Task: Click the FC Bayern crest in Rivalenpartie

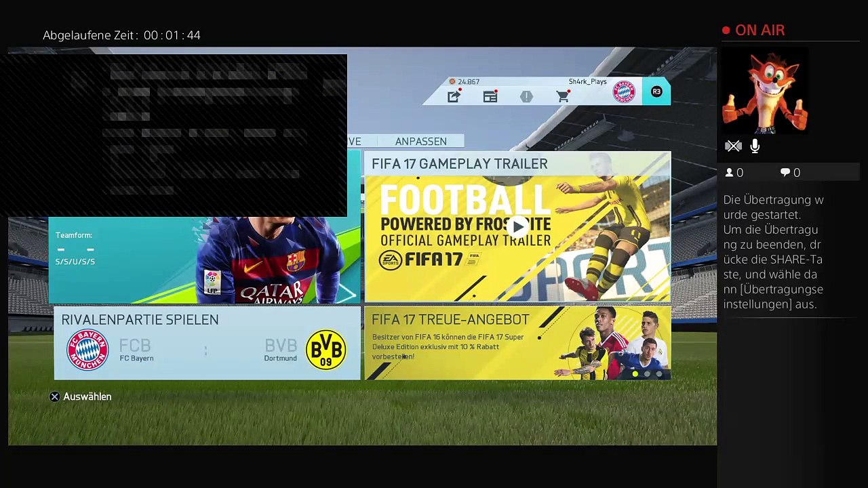Action: tap(87, 350)
